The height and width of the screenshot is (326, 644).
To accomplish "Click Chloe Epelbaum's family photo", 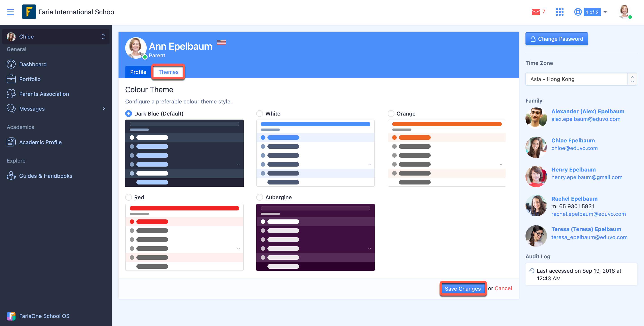I will click(x=536, y=147).
